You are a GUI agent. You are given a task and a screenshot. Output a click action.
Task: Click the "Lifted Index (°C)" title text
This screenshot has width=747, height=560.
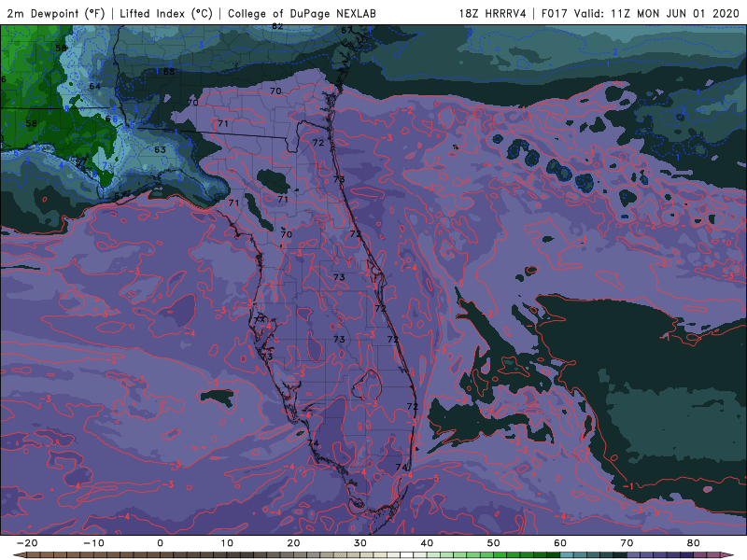[166, 13]
